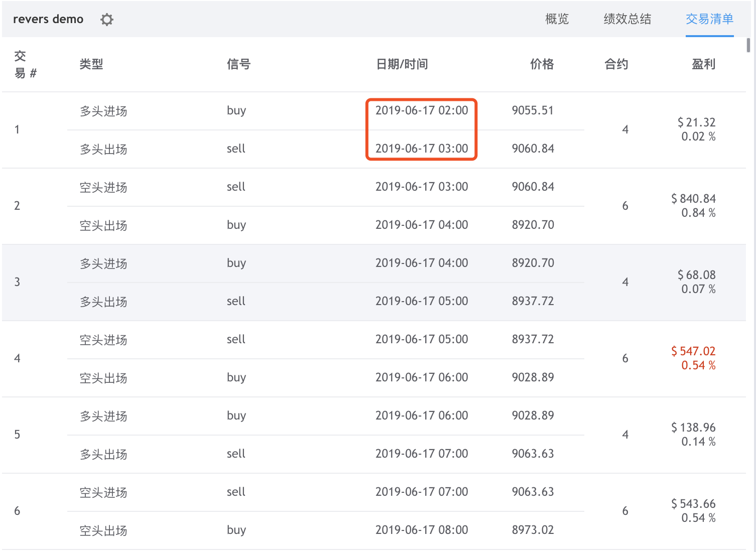Click trade 6 空头出场 row
This screenshot has width=756, height=552.
[x=326, y=530]
